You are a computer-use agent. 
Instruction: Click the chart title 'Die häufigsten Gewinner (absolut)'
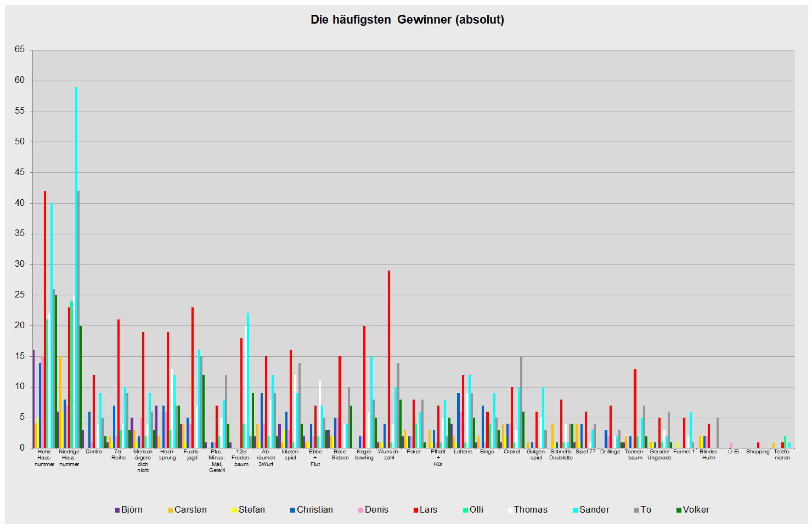pos(407,20)
